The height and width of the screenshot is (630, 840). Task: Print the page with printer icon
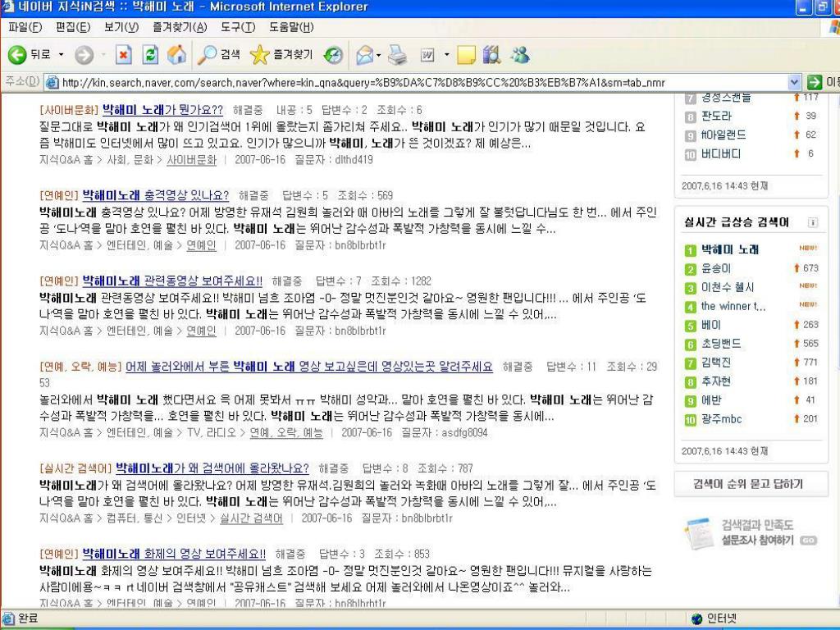398,55
